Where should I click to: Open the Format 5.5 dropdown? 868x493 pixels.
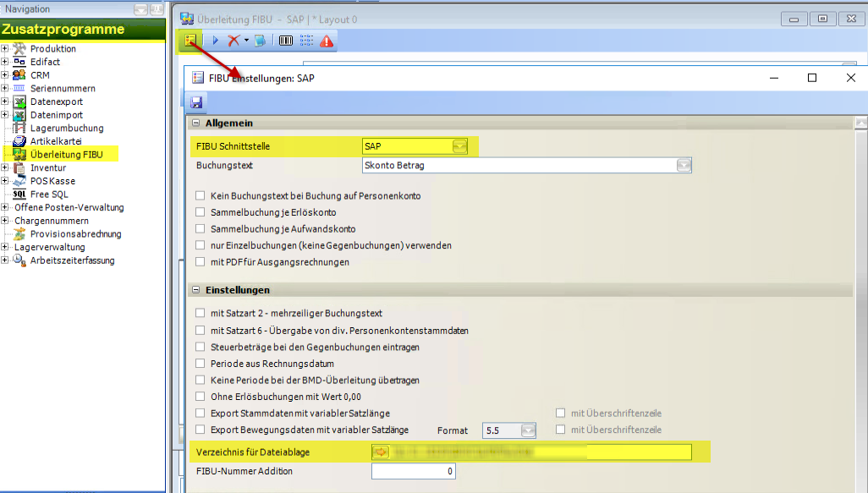tap(528, 430)
